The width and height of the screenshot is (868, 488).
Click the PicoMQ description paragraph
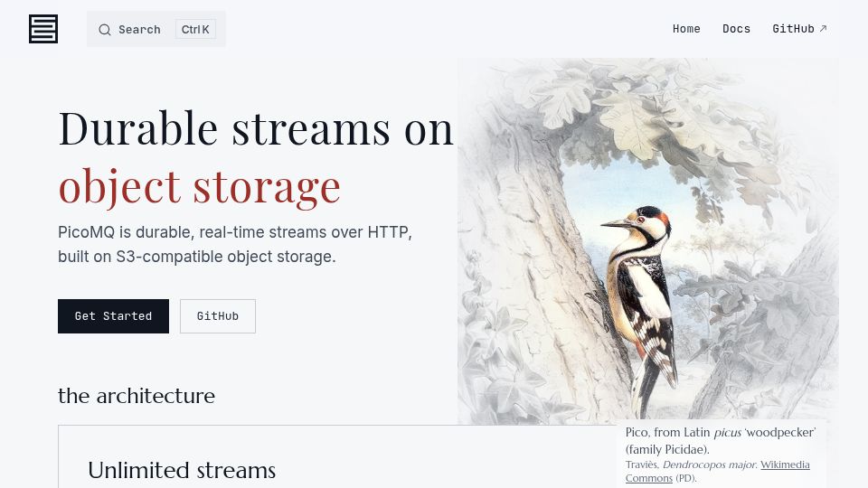(235, 244)
